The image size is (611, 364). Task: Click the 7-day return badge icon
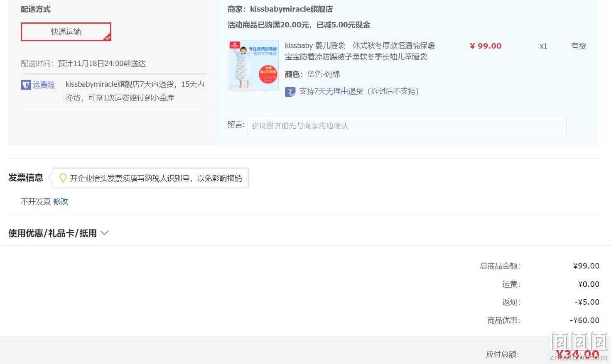[x=290, y=92]
